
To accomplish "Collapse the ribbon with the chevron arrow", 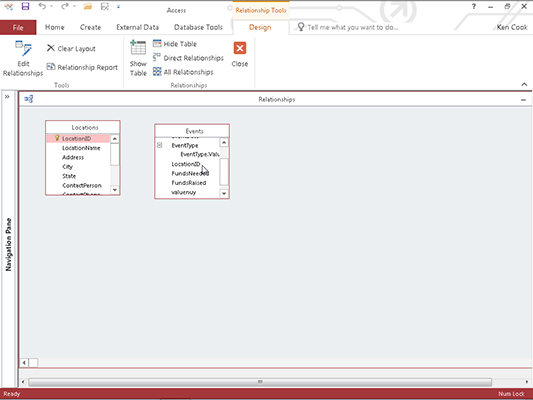I will tap(524, 84).
